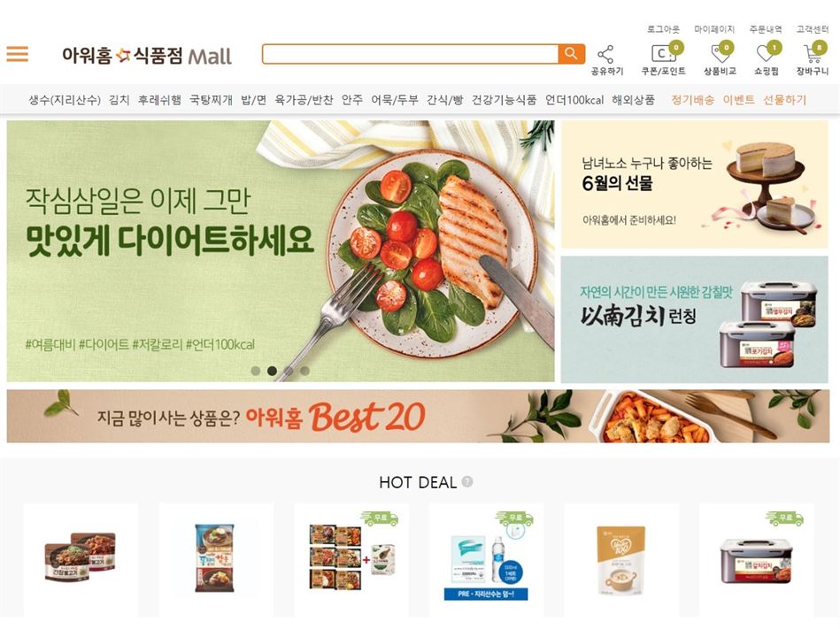840x629 pixels.
Task: Open the hamburger menu icon
Action: click(17, 54)
